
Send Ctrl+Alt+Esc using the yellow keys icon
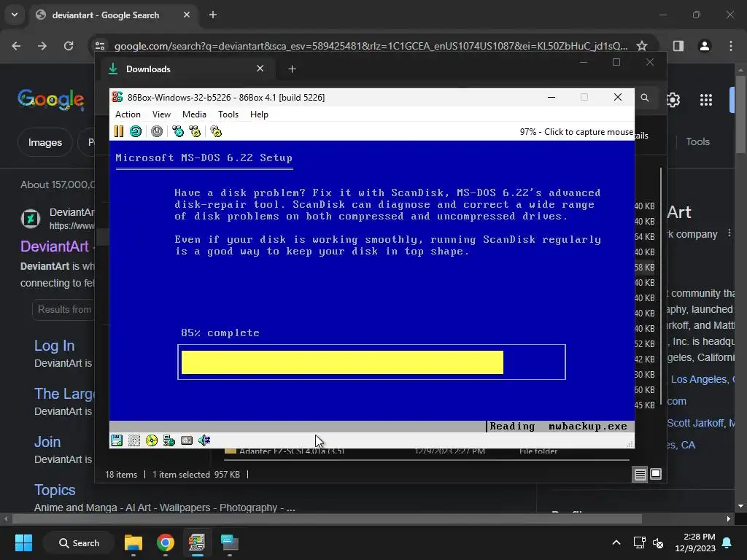195,131
